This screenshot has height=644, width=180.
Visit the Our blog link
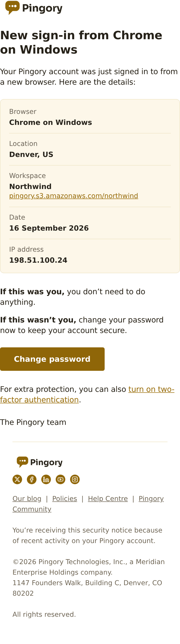point(27,499)
